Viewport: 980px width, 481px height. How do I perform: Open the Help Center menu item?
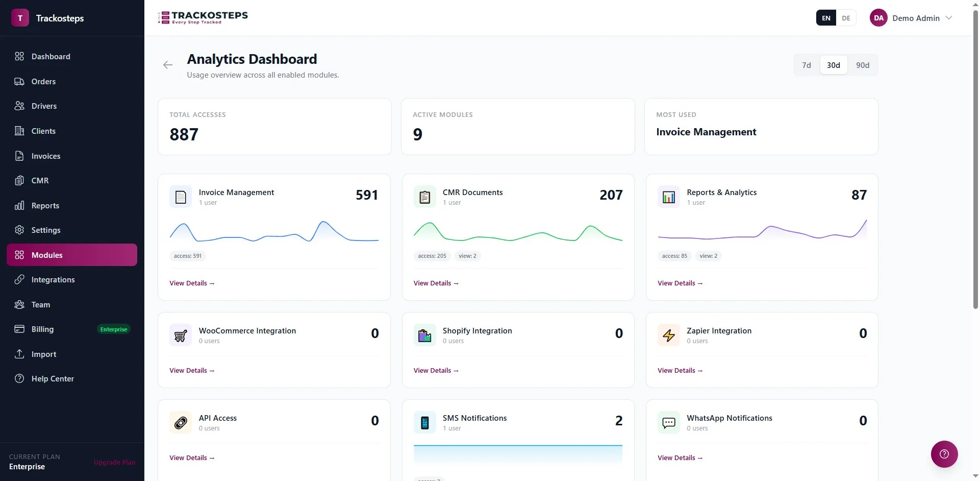[x=72, y=378]
